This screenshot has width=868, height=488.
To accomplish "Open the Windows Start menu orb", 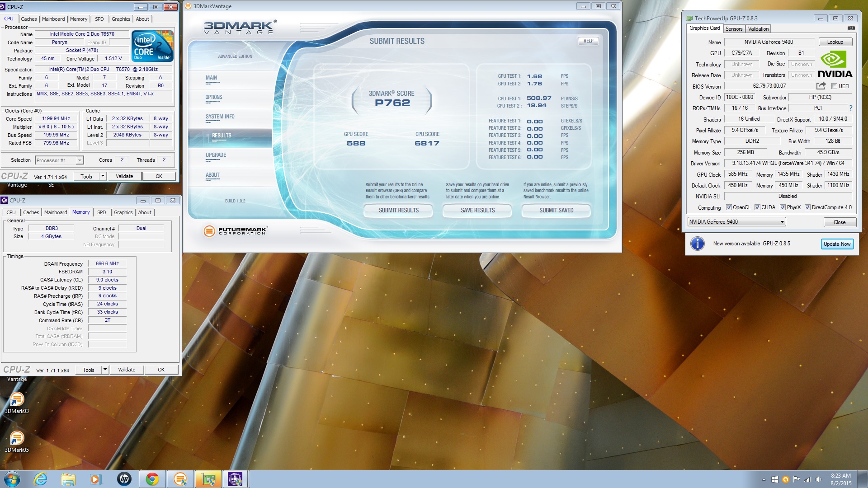I will pos(12,479).
